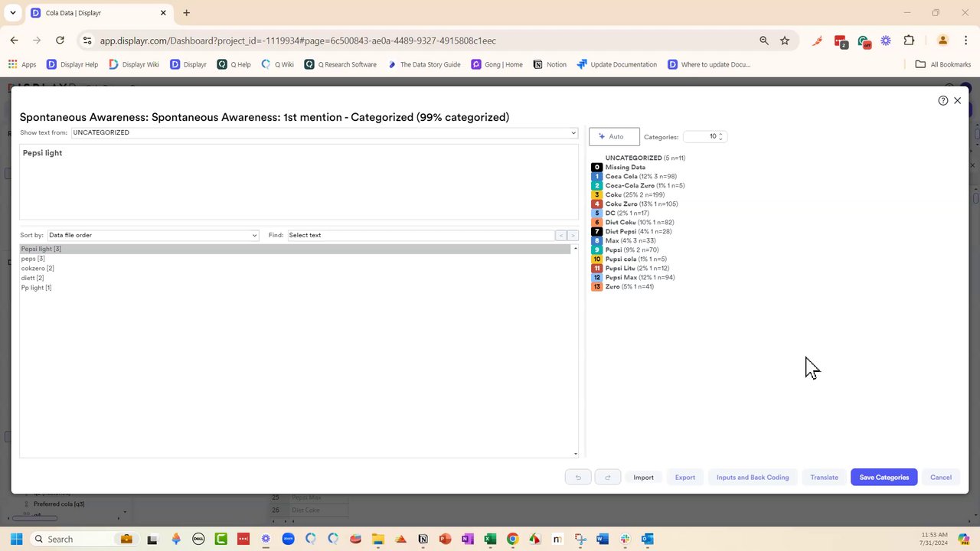
Task: Select the 'Pepsi light [3]' row
Action: pyautogui.click(x=296, y=249)
